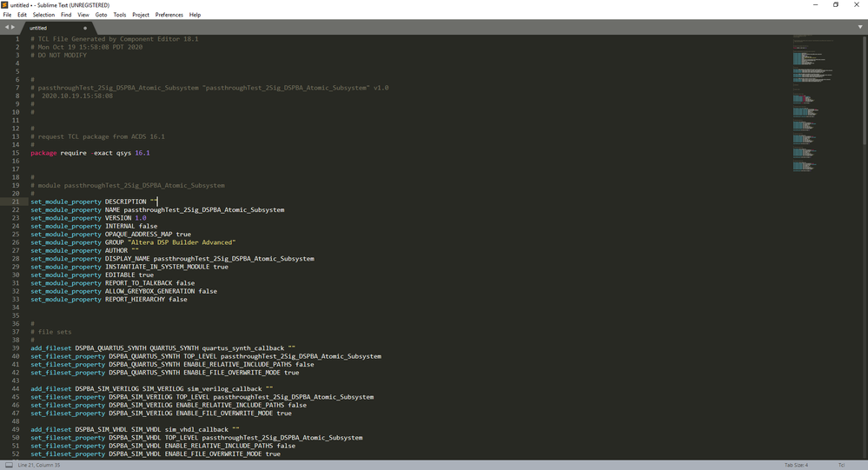
Task: Open the Preferences menu
Action: [169, 15]
